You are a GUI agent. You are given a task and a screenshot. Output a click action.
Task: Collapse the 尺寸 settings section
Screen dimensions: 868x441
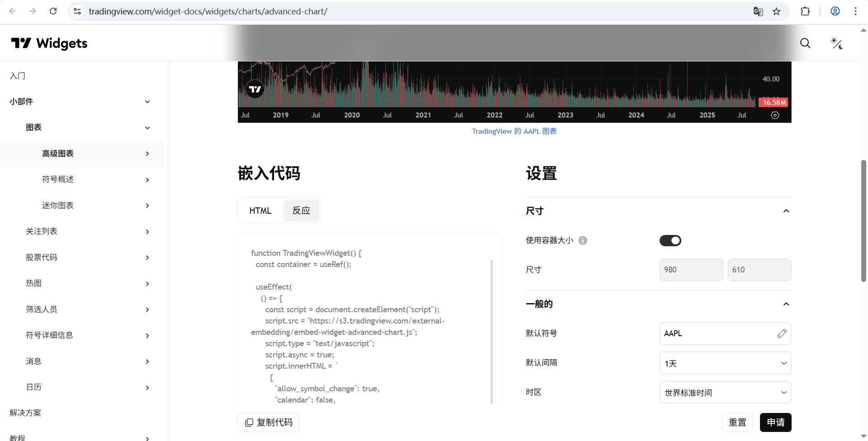(x=786, y=211)
